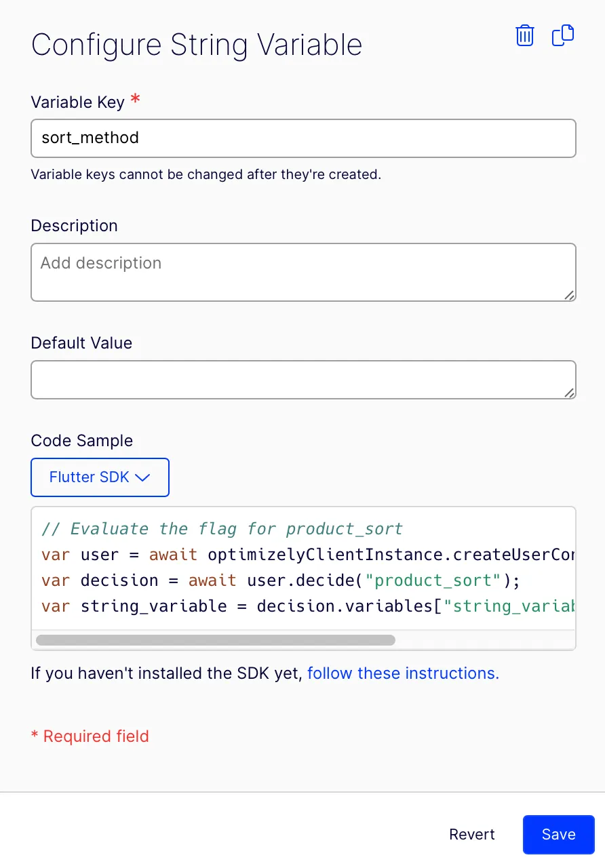Revert changes with the Revert button
Viewport: 605px width, 868px height.
pos(472,834)
